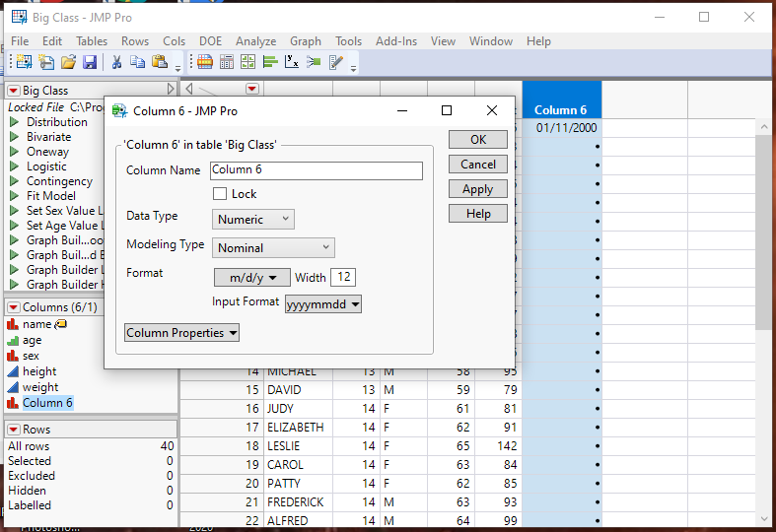Click the red triangle next to Rows panel
The width and height of the screenshot is (776, 532).
[13, 430]
